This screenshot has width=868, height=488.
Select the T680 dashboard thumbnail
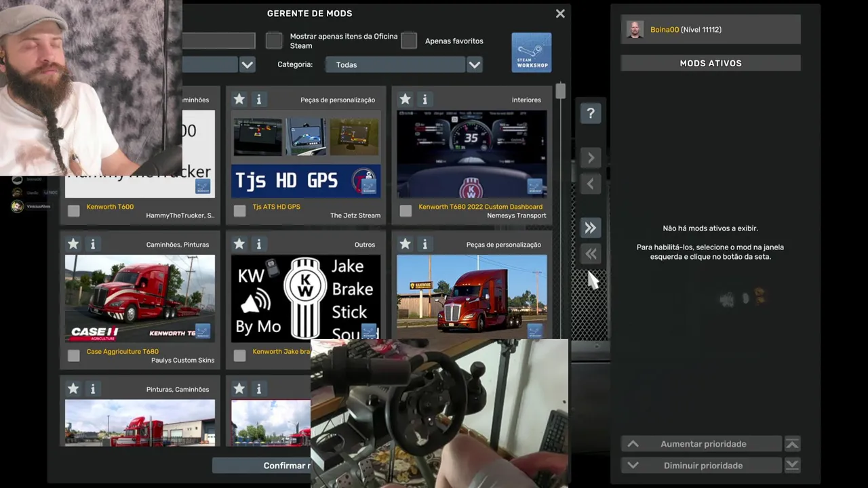click(472, 154)
